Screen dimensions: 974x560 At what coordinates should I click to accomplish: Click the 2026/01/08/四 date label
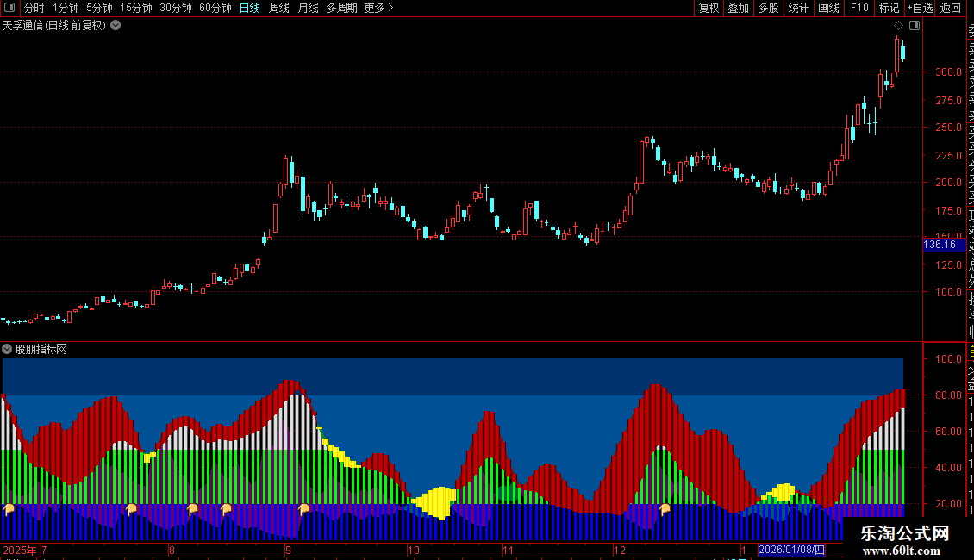[792, 550]
